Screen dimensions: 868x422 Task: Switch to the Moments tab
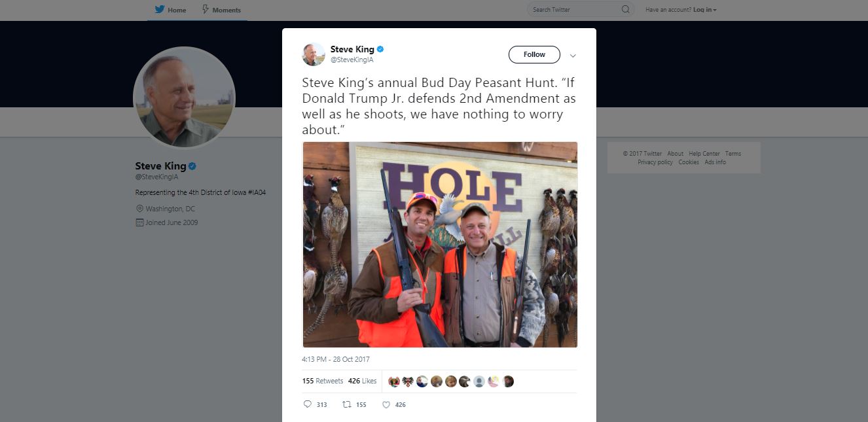click(226, 10)
